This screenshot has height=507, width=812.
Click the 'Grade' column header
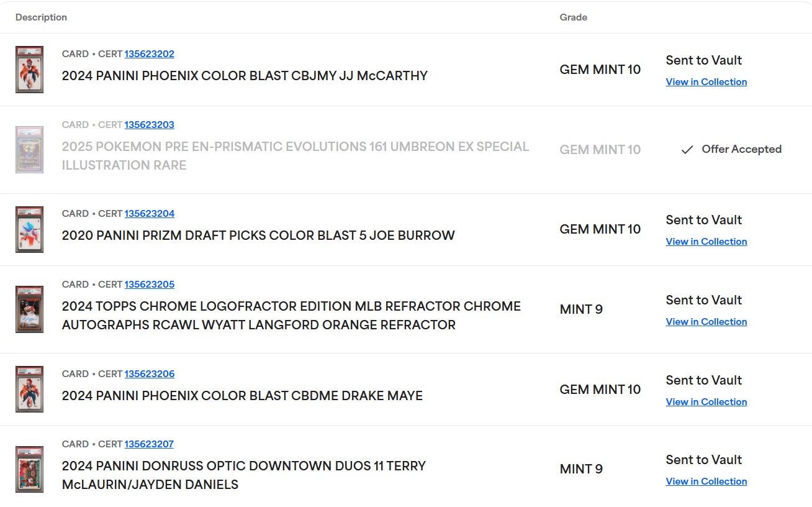[574, 17]
